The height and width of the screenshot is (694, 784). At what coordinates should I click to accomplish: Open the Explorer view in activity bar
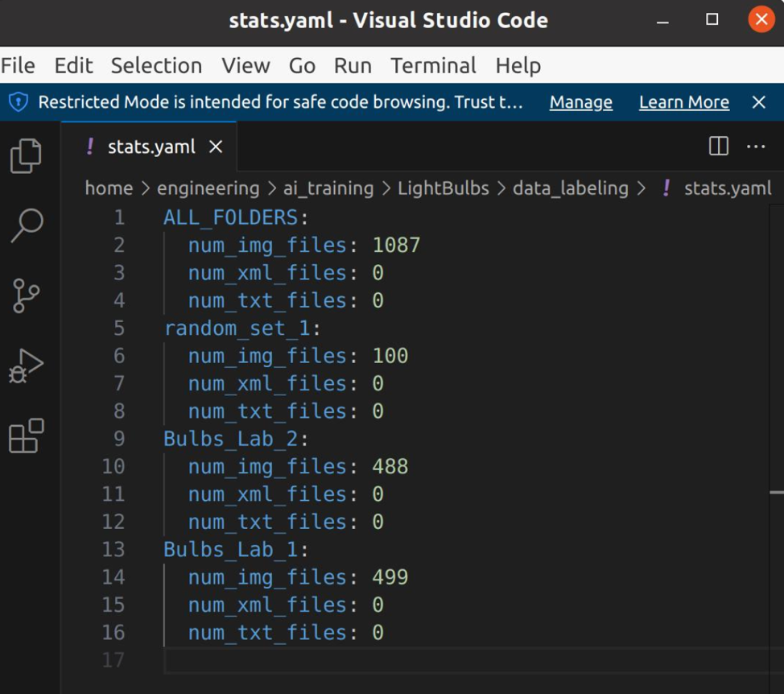26,156
